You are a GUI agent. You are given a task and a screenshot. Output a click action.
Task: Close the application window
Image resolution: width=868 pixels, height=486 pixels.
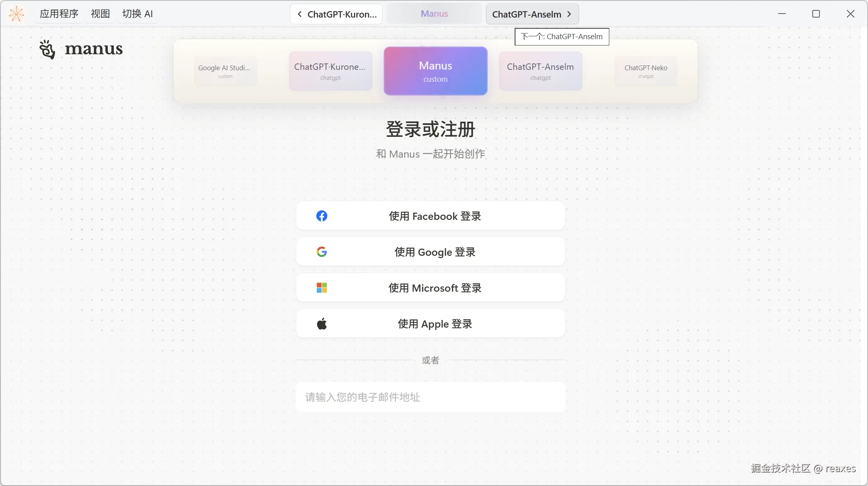tap(850, 14)
